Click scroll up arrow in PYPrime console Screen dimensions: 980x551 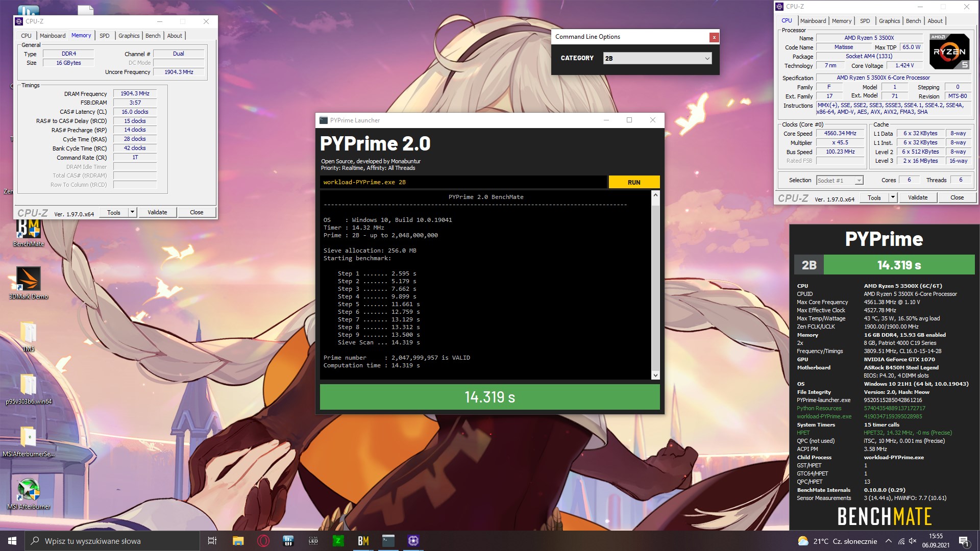(x=655, y=195)
